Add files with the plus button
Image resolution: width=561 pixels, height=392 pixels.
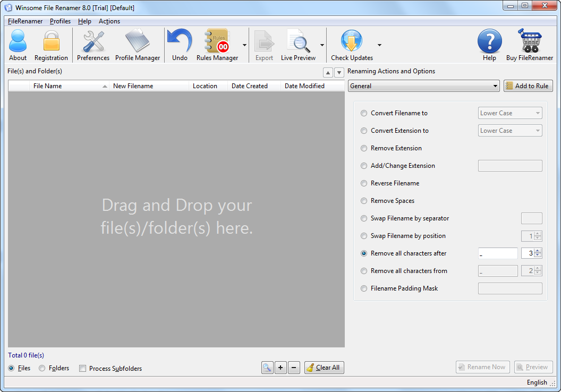tap(280, 368)
